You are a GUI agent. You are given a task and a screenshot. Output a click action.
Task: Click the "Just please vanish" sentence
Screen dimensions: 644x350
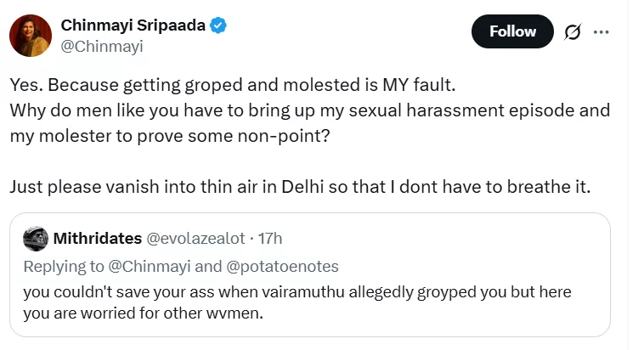point(298,184)
